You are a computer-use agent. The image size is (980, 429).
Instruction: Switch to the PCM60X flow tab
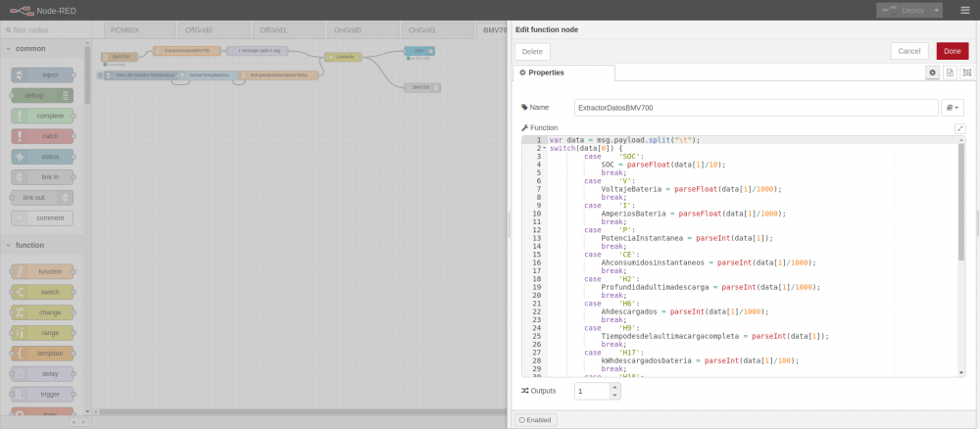pyautogui.click(x=139, y=30)
